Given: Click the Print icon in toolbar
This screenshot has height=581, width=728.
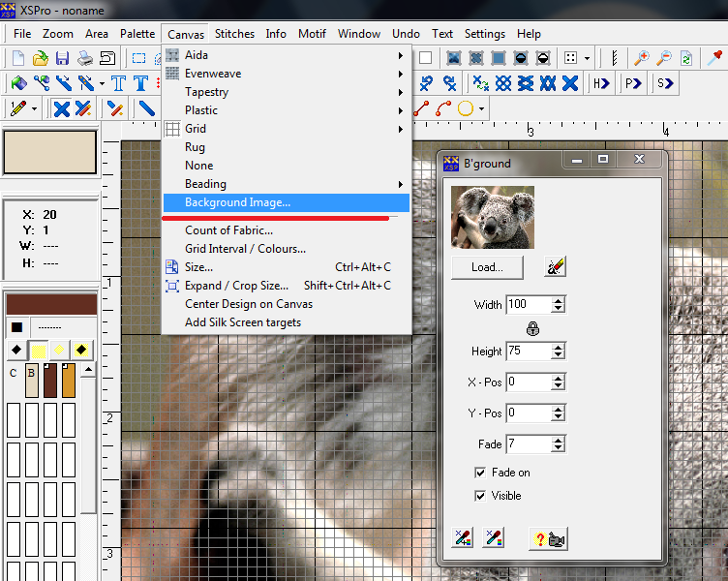Looking at the screenshot, I should [85, 58].
